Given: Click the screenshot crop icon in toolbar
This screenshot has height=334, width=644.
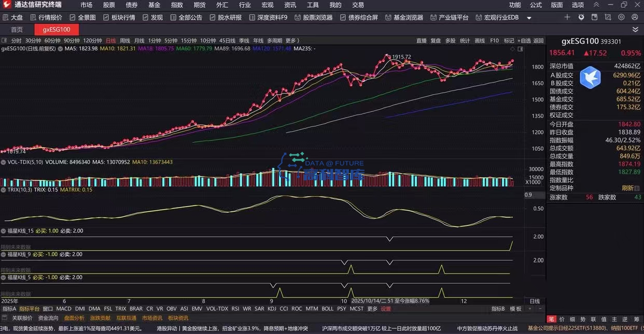Looking at the screenshot, I should click(608, 17).
